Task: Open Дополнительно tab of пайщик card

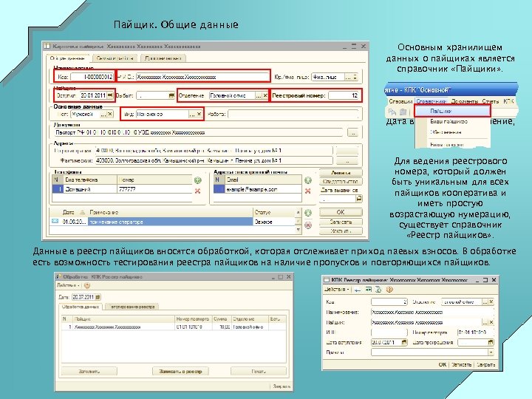Action: (x=163, y=58)
